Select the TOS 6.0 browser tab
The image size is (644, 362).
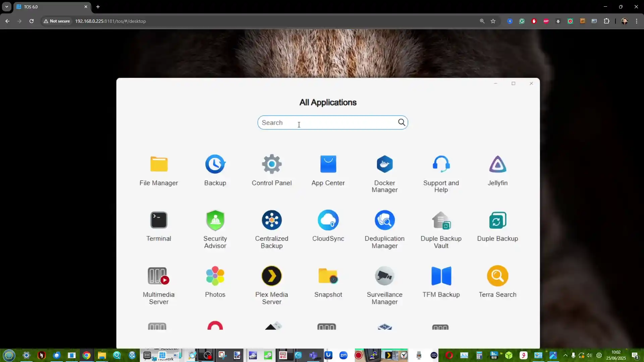pos(52,7)
